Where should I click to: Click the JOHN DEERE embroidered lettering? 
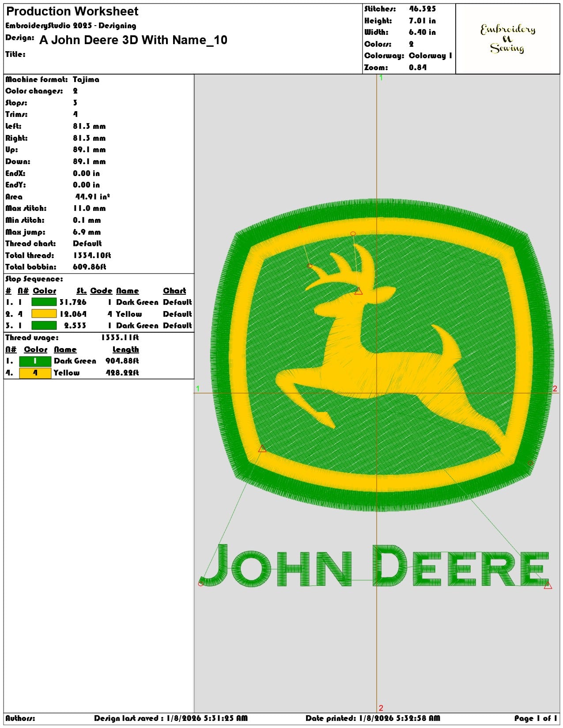pyautogui.click(x=375, y=566)
